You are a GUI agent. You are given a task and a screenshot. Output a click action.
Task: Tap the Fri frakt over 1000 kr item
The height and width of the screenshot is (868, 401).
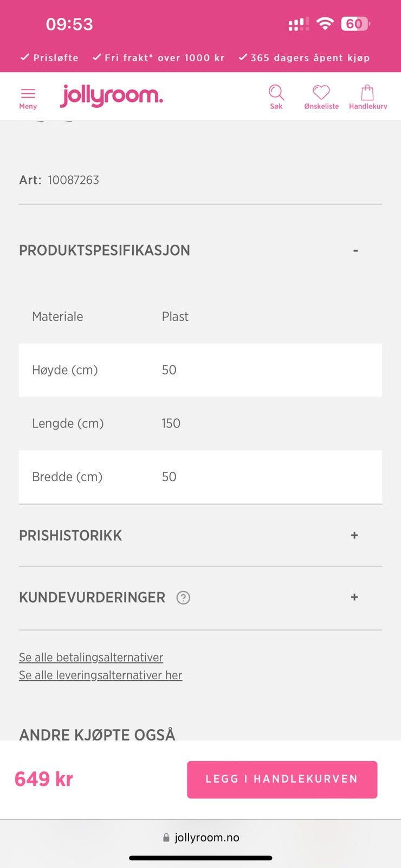coord(158,58)
